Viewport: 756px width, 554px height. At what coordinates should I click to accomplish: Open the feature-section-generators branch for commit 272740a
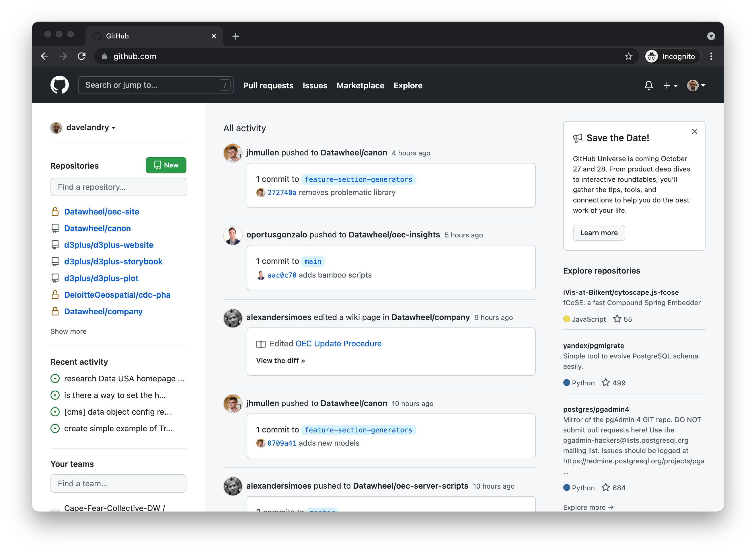pyautogui.click(x=358, y=180)
